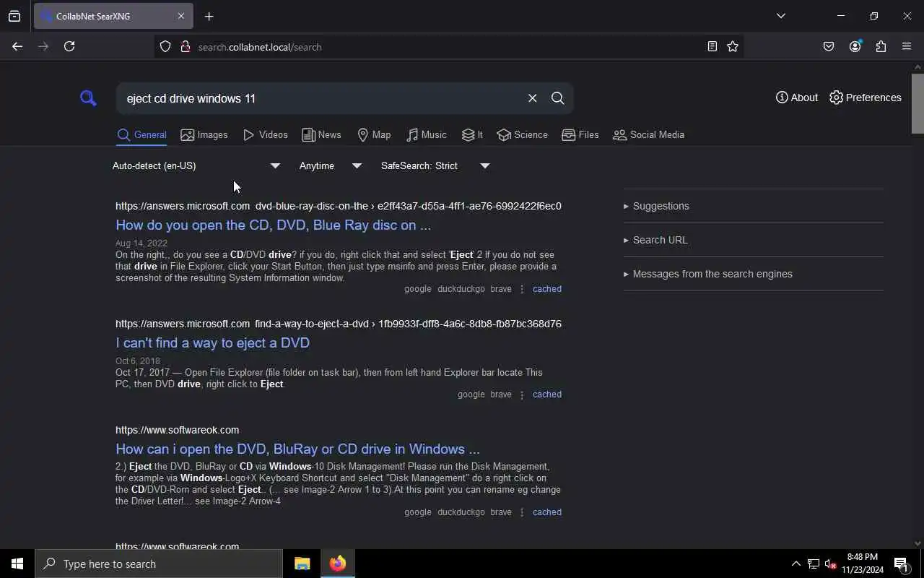Close the CollabNet SearXNG tab

pyautogui.click(x=181, y=16)
